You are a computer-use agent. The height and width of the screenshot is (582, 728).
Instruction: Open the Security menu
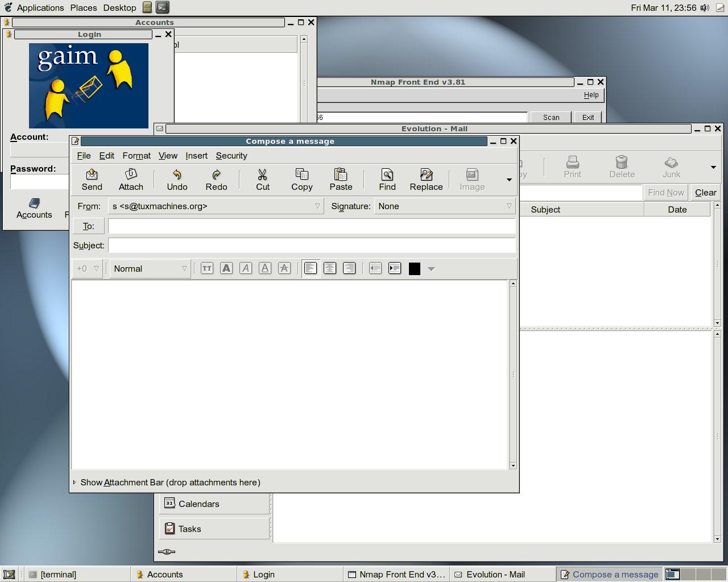[x=231, y=156]
